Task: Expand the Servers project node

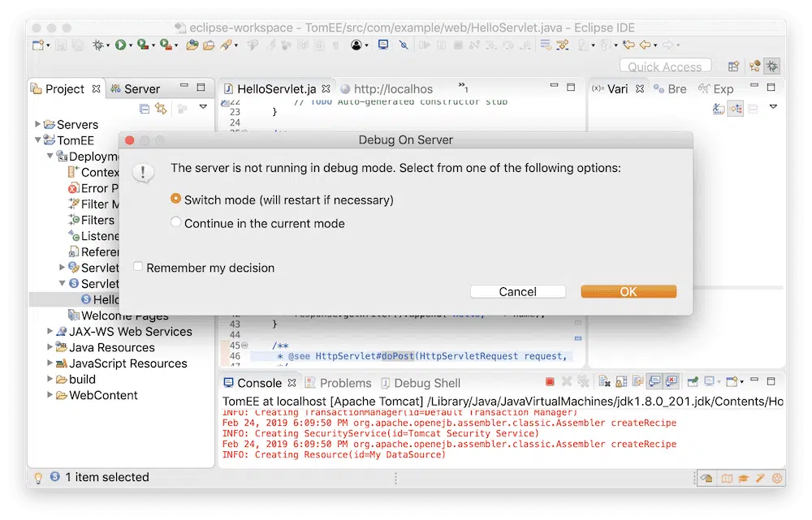Action: point(38,125)
